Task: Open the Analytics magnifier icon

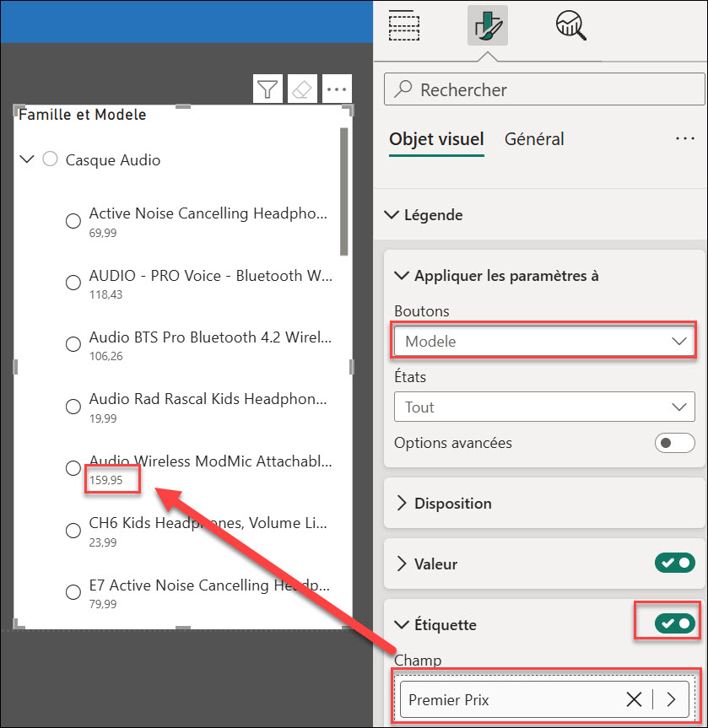Action: pyautogui.click(x=571, y=25)
